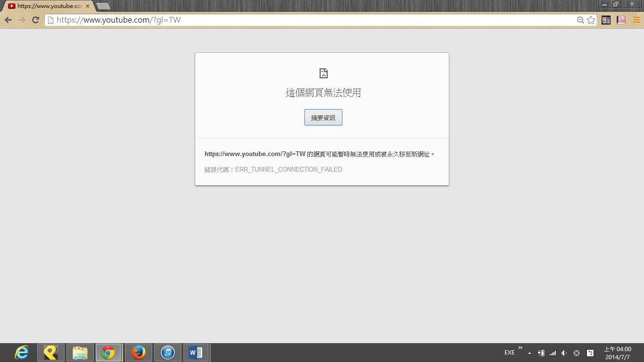Open the yellow app in the taskbar

click(51, 353)
